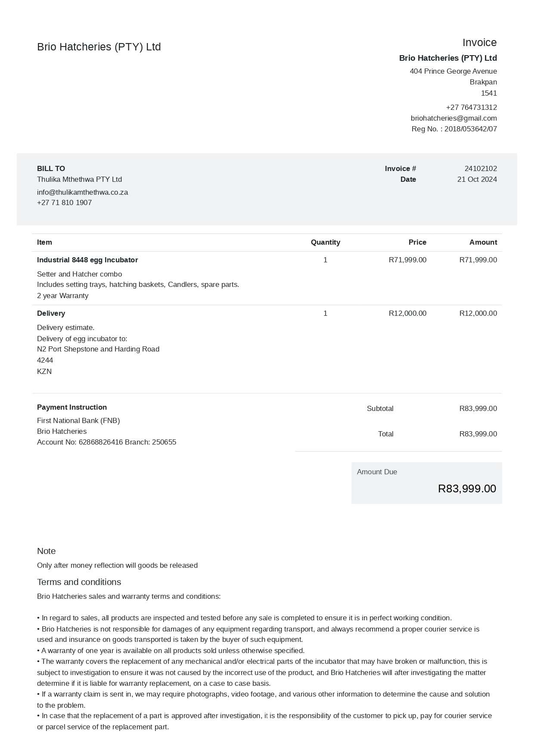534x756 pixels.
Task: Click the Industrial 8448 egg Incubator item
Action: [x=87, y=260]
